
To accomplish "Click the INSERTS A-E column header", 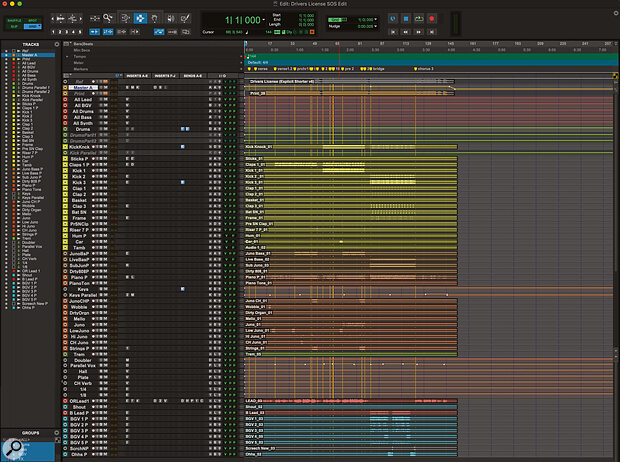I will [x=136, y=76].
